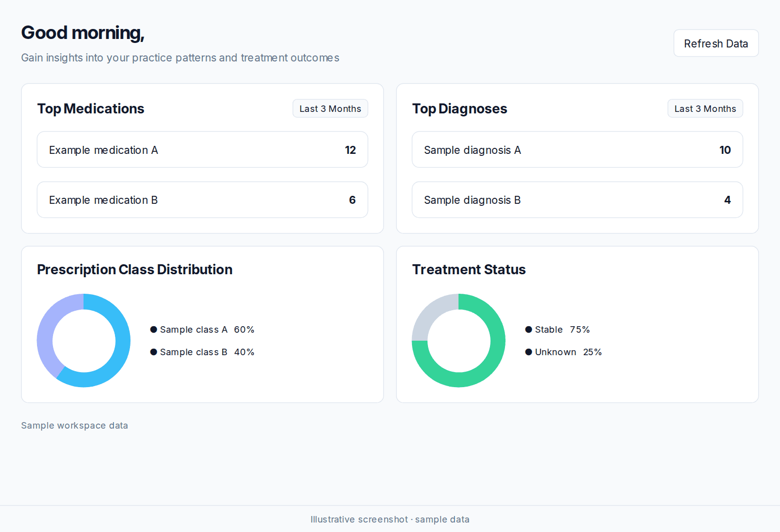This screenshot has width=780, height=532.
Task: Click the 75% Stable value
Action: (580, 330)
